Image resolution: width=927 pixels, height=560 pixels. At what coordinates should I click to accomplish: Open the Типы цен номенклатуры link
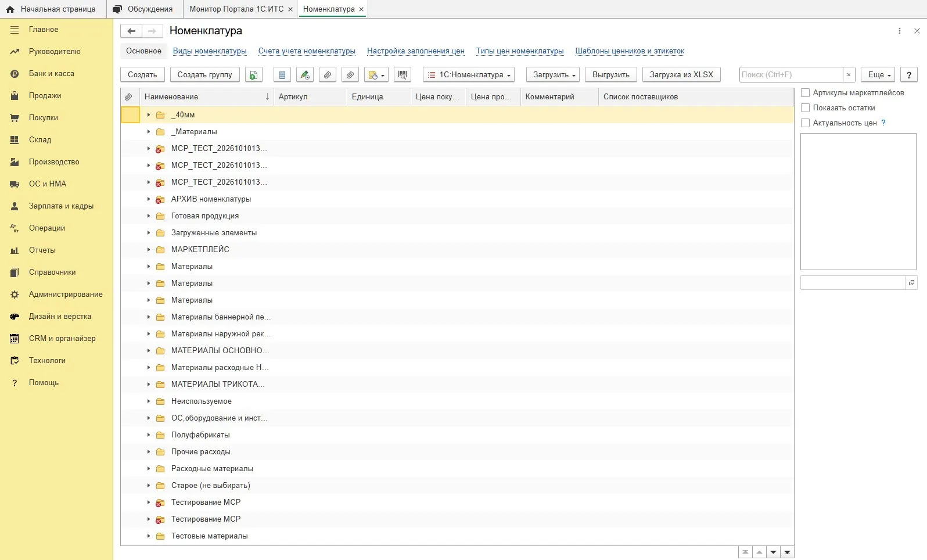520,51
